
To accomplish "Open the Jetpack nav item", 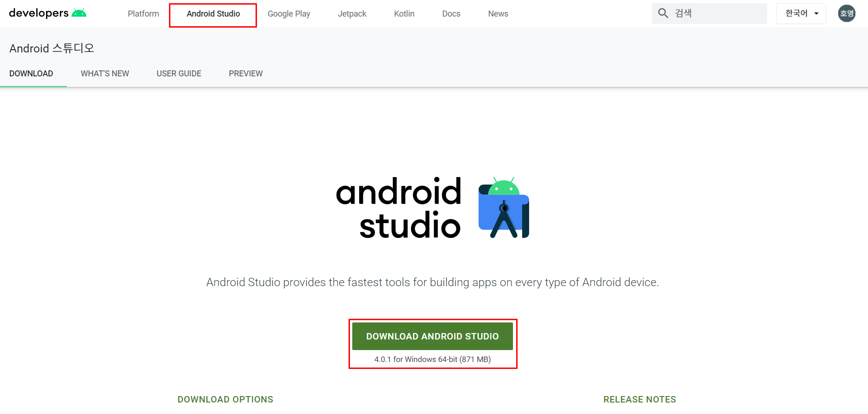I will tap(352, 14).
